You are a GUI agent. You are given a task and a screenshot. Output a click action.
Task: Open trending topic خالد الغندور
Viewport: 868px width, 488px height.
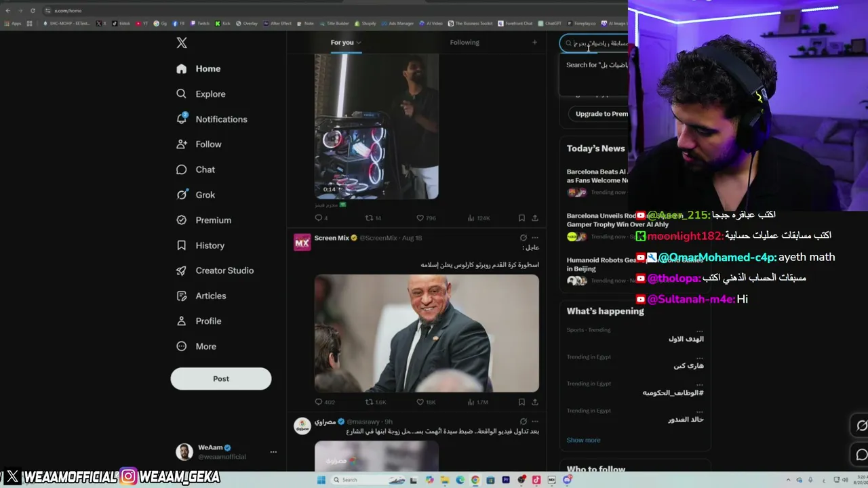pyautogui.click(x=686, y=420)
